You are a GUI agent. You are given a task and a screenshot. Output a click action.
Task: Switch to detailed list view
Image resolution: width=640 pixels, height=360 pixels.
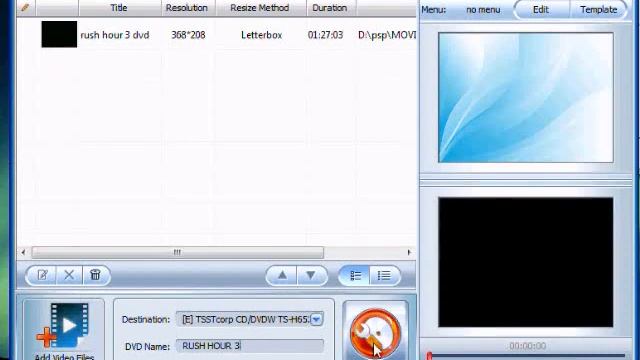pyautogui.click(x=384, y=276)
